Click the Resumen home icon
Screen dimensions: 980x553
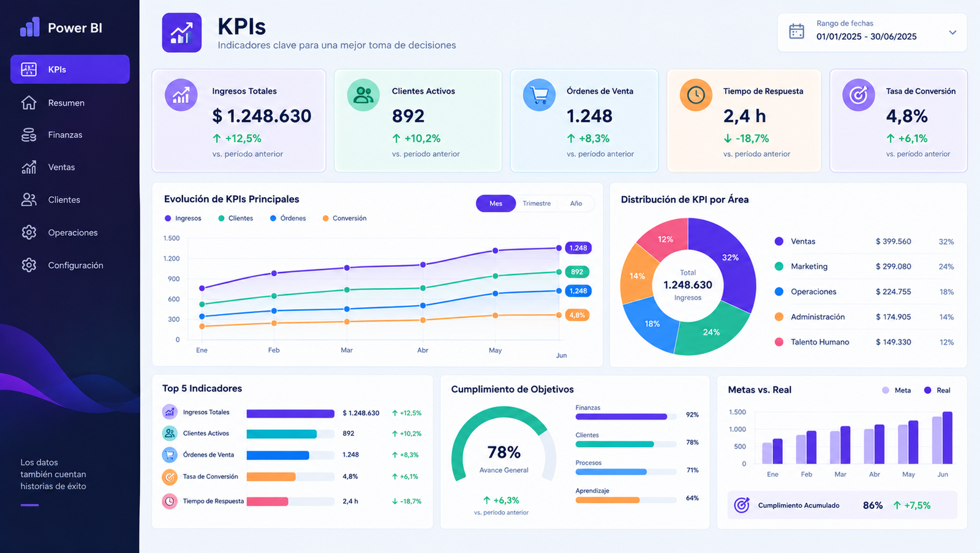pos(29,102)
